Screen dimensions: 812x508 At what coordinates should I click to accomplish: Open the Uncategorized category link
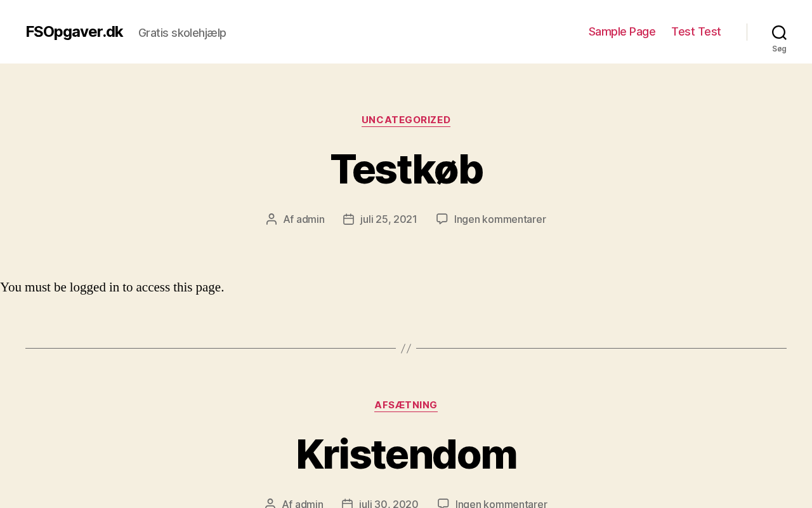[406, 120]
